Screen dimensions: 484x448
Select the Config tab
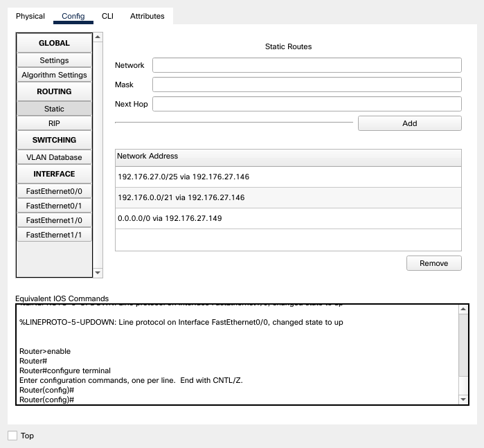(73, 16)
